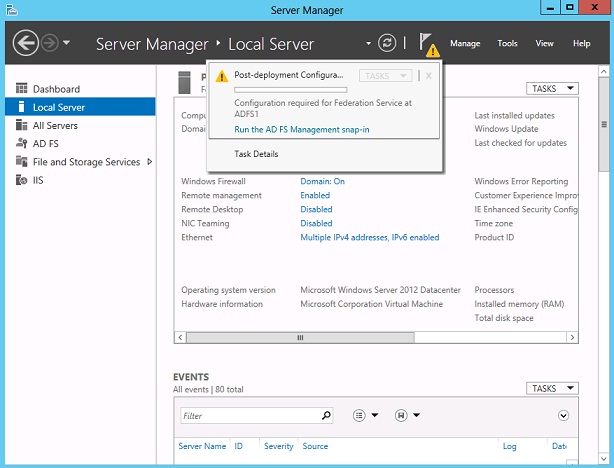
Task: Click the properties scroll right arrow
Action: [572, 337]
